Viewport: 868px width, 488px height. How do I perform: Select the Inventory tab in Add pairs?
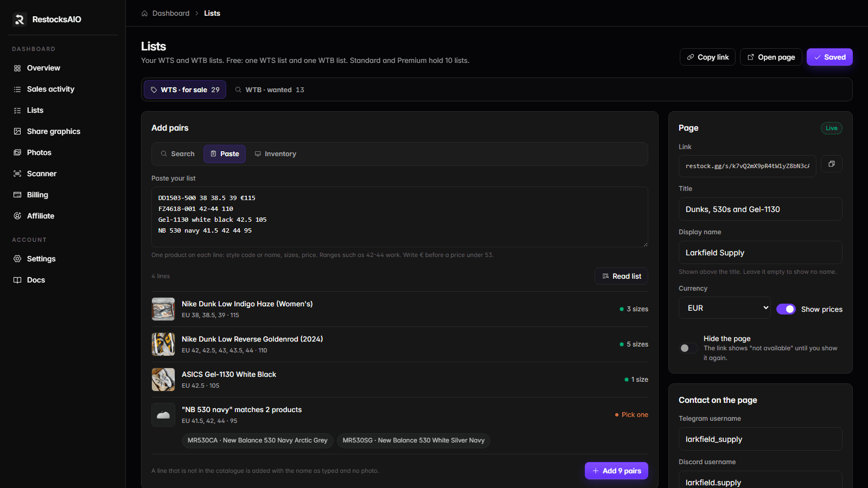276,154
